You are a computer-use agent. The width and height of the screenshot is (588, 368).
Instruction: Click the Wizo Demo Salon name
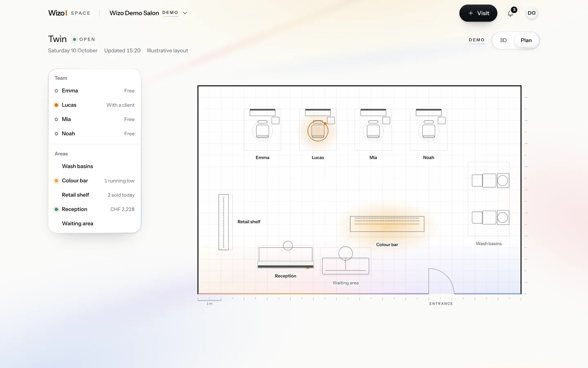click(134, 13)
